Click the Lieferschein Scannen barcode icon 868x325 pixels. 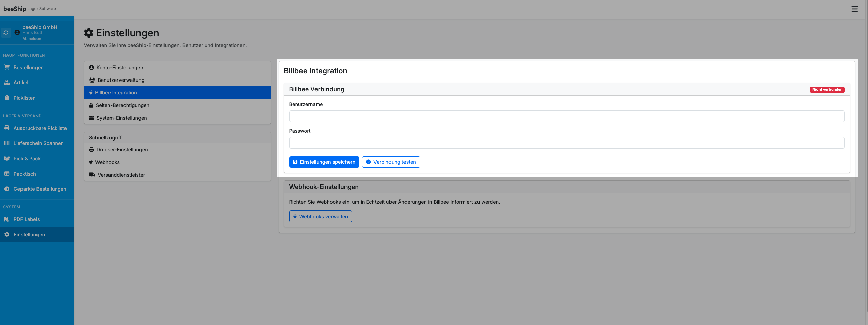tap(7, 143)
